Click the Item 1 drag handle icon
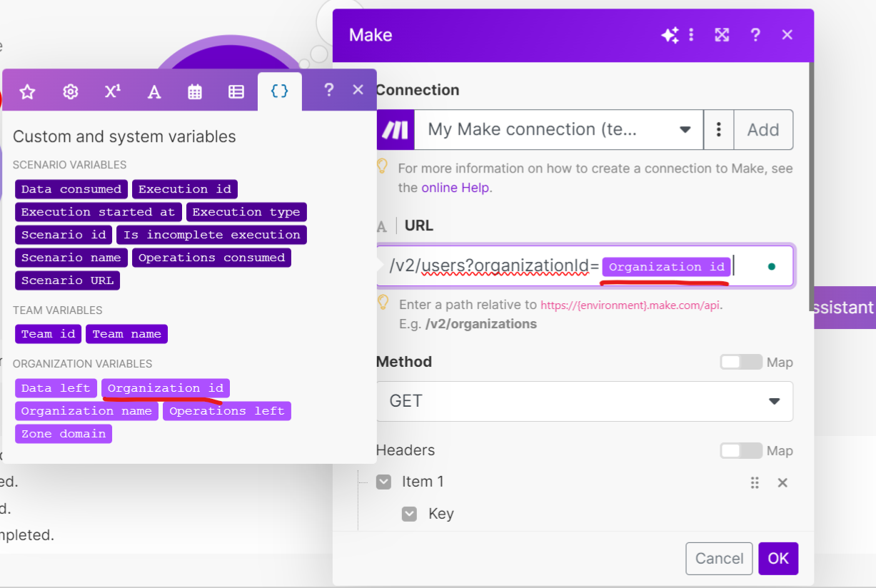This screenshot has height=588, width=876. pos(755,483)
